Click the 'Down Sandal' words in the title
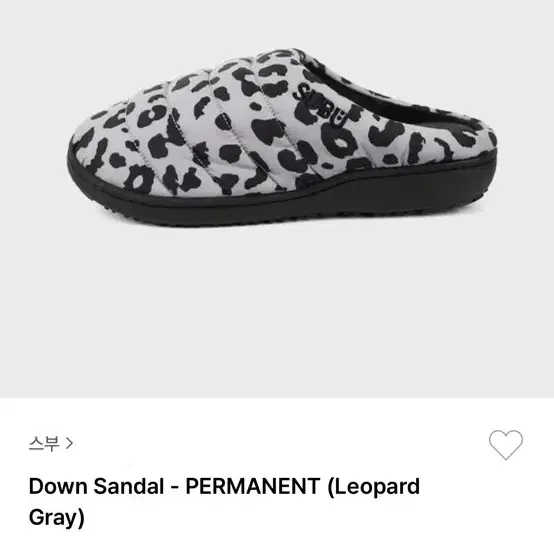This screenshot has height=554, width=554. pyautogui.click(x=96, y=486)
